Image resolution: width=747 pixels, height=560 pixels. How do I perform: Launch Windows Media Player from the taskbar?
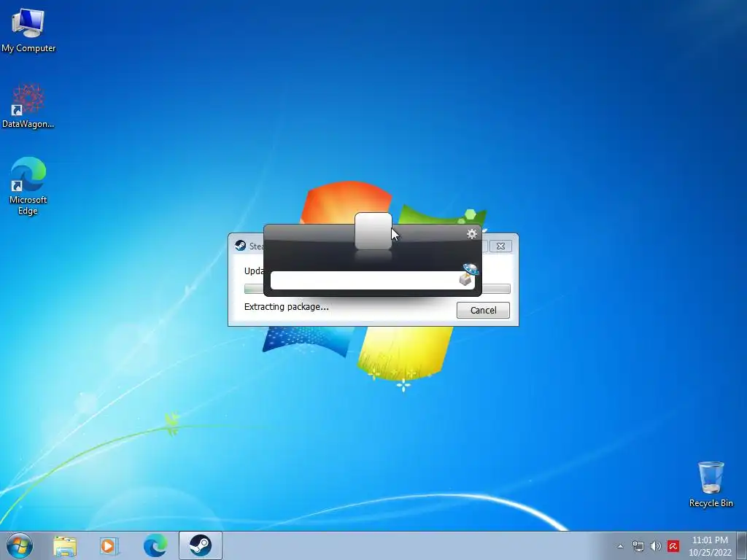click(x=109, y=546)
